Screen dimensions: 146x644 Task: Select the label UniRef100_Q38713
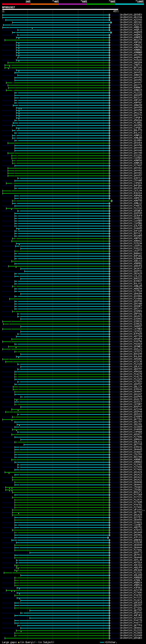[131, 178]
